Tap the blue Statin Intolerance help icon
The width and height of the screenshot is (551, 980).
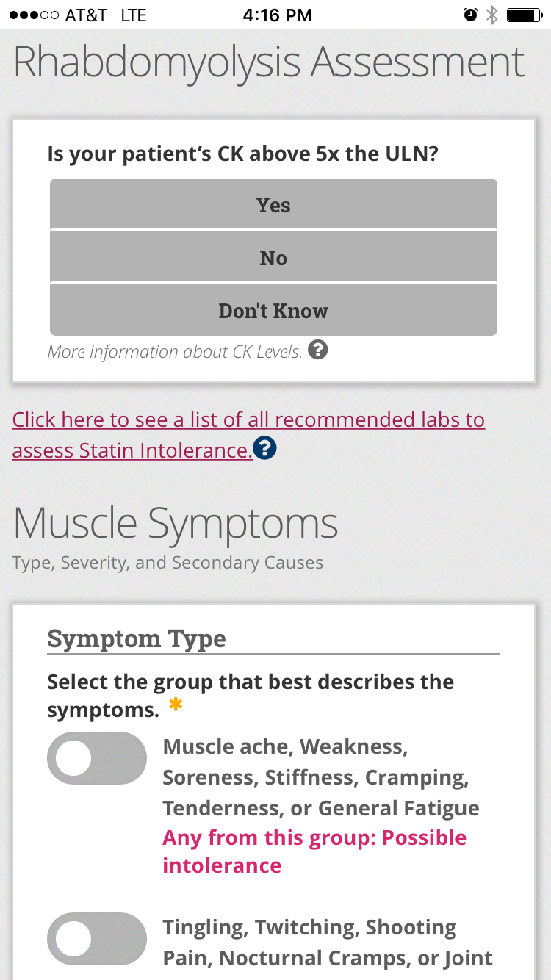[x=264, y=448]
